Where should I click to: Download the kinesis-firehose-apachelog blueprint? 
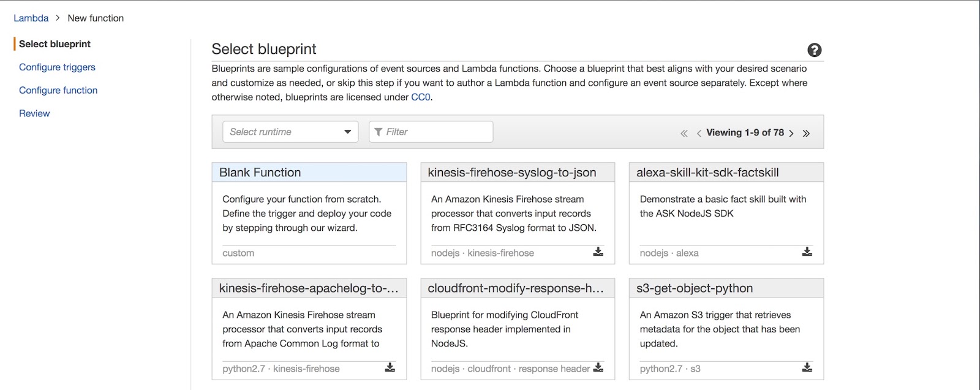tap(390, 367)
